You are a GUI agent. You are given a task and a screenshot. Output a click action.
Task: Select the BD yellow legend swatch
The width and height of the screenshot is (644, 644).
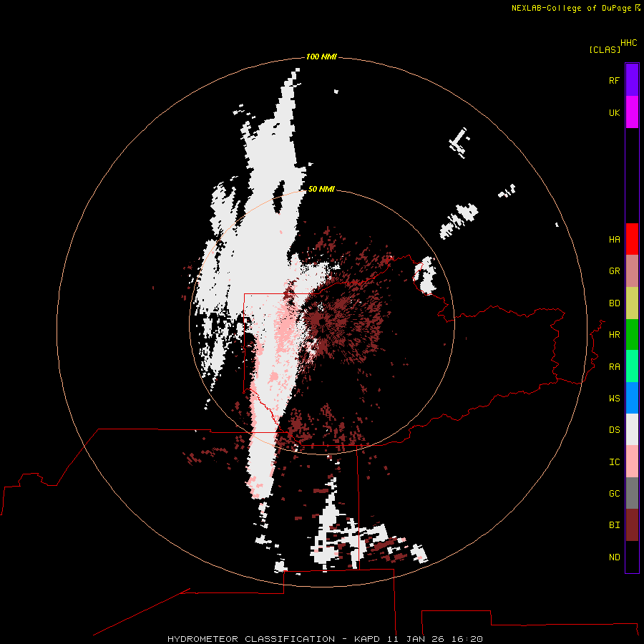[632, 303]
